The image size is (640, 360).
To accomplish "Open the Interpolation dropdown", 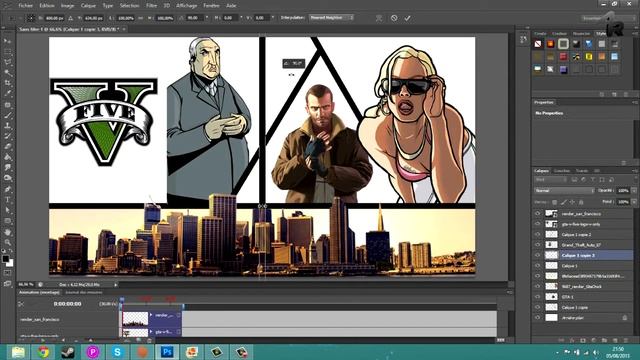I will pyautogui.click(x=331, y=18).
